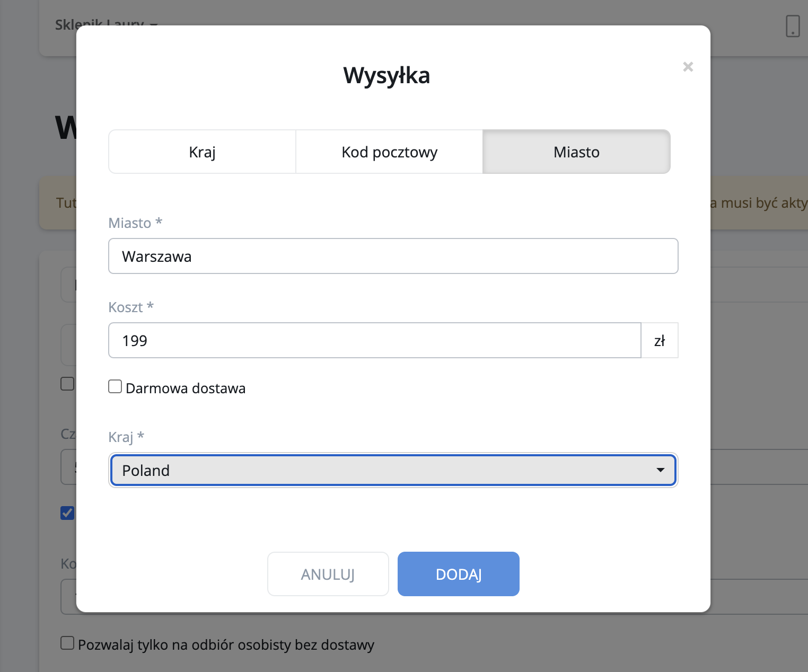Tick the unchecked checkbox left of the dialog
This screenshot has width=808, height=672.
(67, 384)
